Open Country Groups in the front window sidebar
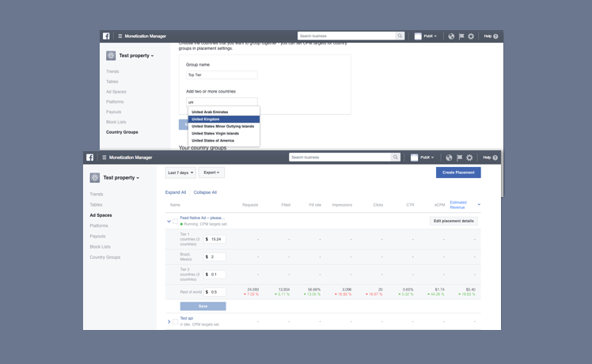This screenshot has height=364, width=592. pos(105,257)
